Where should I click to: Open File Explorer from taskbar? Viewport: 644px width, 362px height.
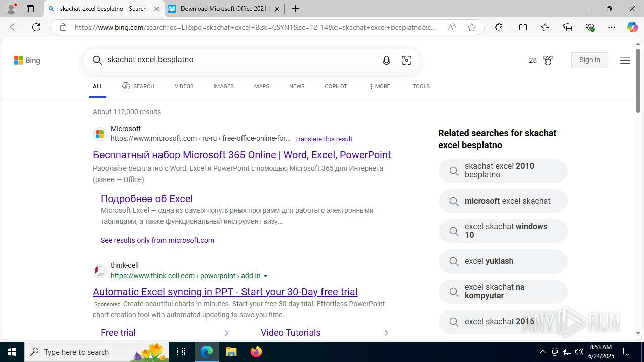tap(231, 352)
